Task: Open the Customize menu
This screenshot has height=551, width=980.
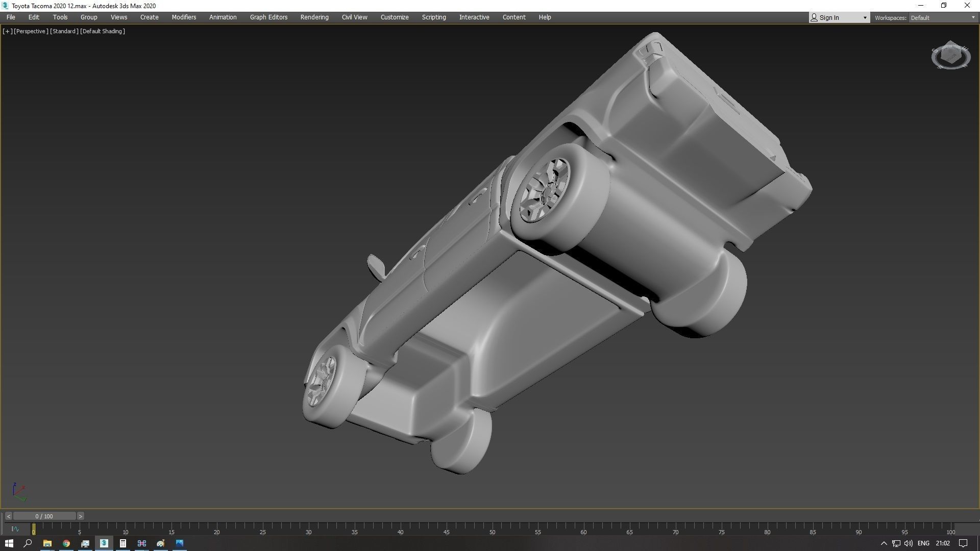Action: [395, 17]
